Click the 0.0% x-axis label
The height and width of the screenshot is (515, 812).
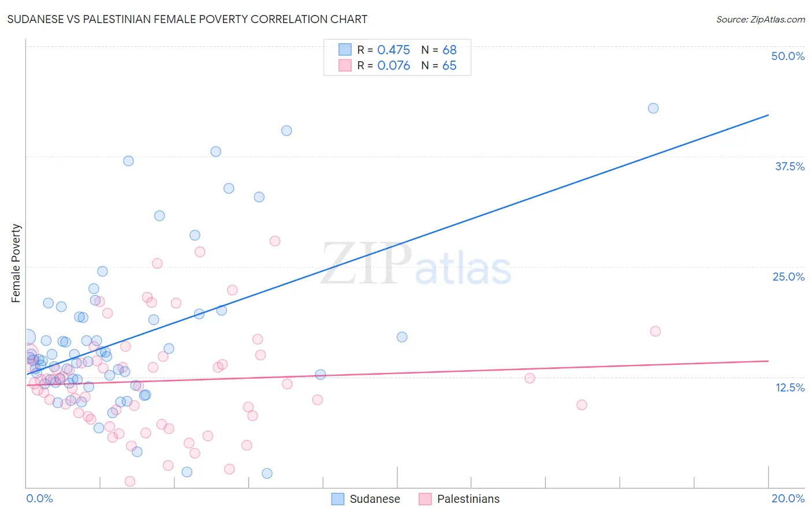(x=39, y=498)
